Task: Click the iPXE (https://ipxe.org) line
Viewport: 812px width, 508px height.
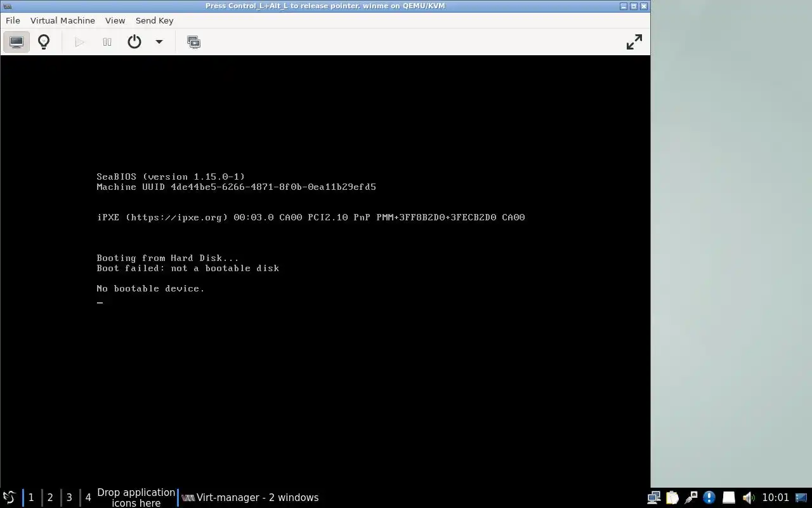Action: click(311, 217)
